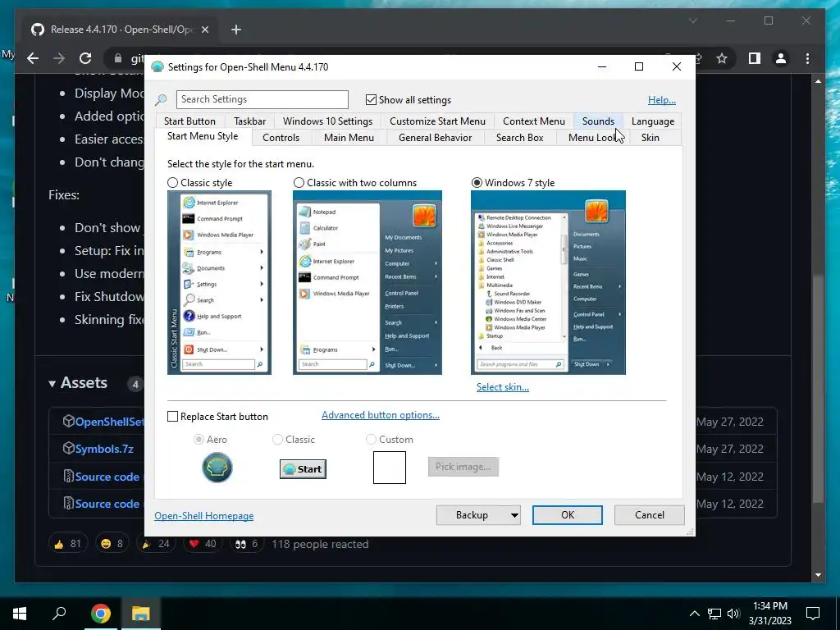Open the Windows 10 Settings tab
Image resolution: width=840 pixels, height=630 pixels.
coord(327,121)
